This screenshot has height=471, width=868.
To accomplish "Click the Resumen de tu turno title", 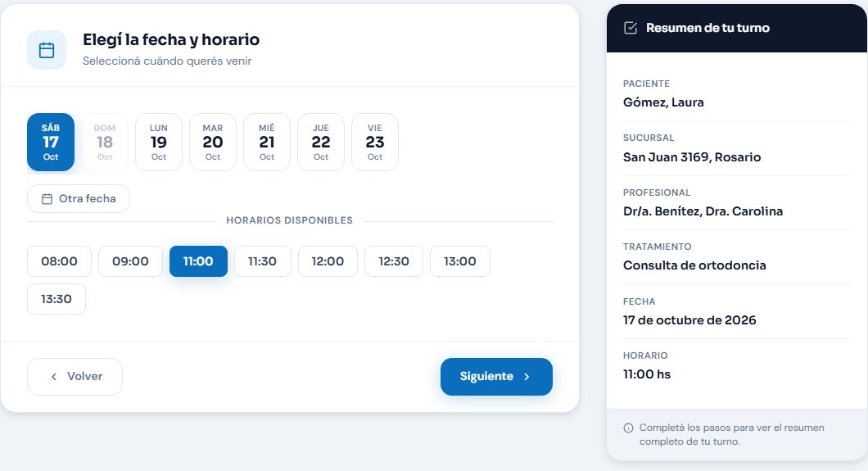I will coord(708,28).
